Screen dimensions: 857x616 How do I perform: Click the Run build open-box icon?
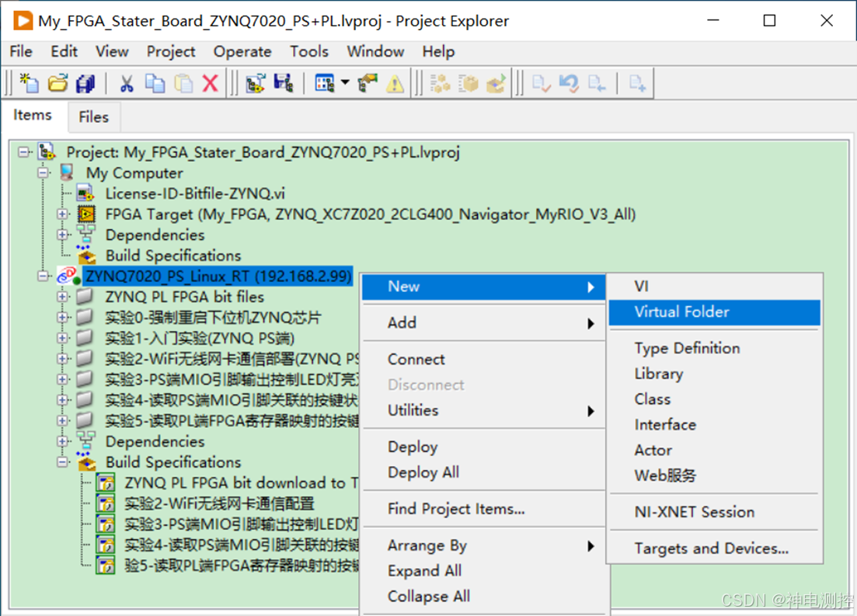496,83
